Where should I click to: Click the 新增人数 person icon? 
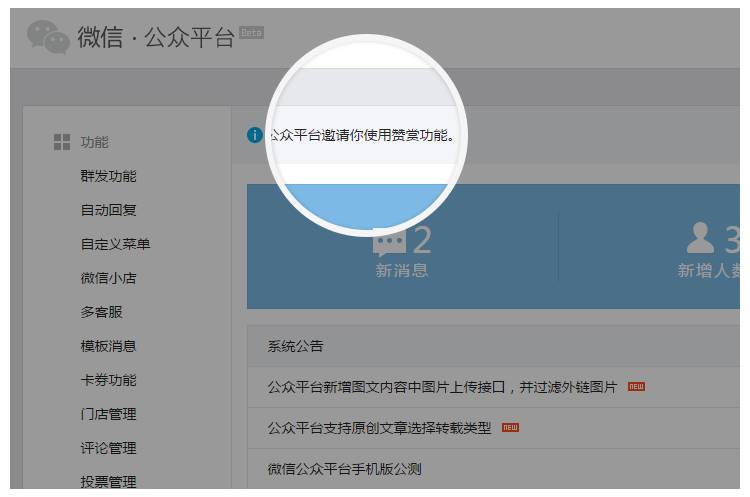pos(700,237)
